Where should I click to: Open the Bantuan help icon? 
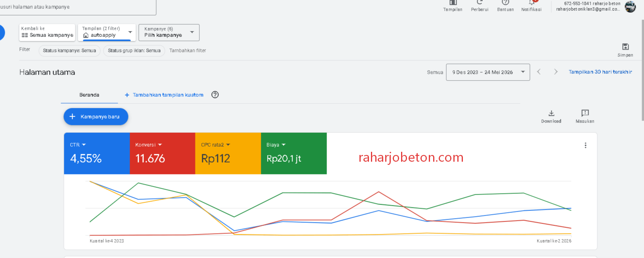pyautogui.click(x=505, y=3)
